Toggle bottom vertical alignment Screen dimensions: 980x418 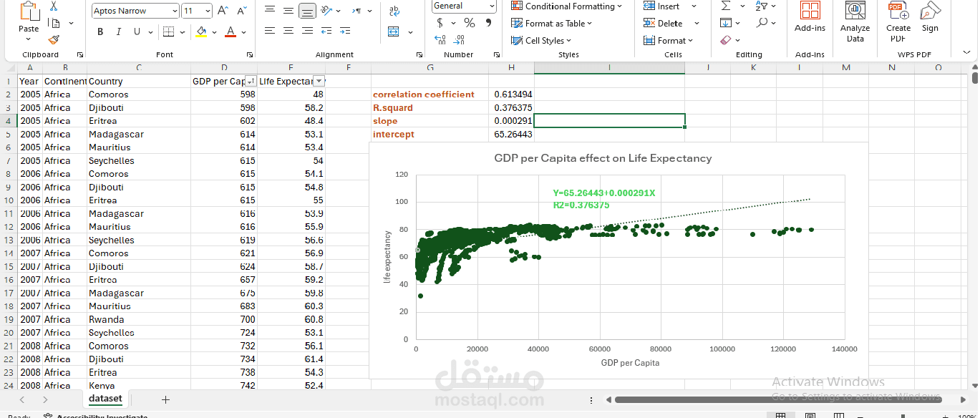[x=307, y=11]
